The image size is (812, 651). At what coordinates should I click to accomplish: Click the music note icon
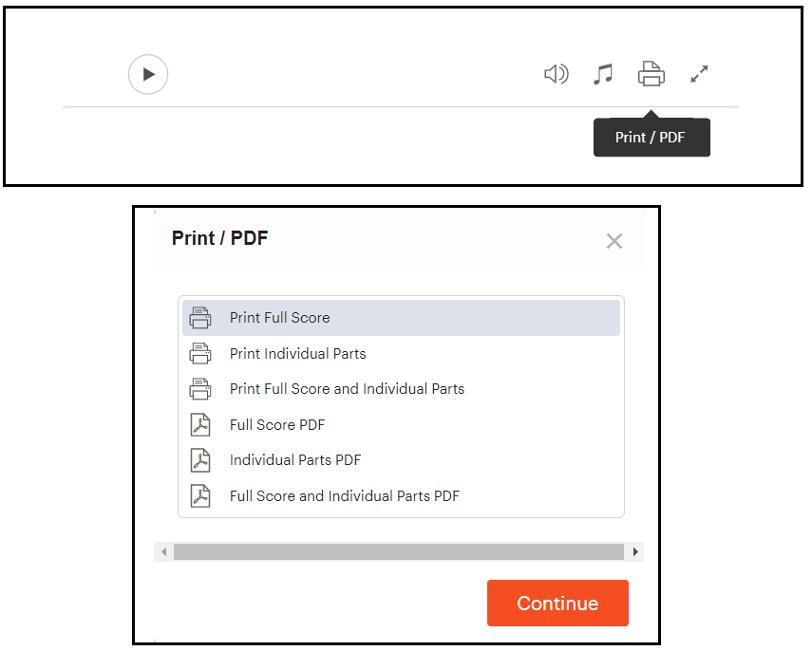(603, 74)
